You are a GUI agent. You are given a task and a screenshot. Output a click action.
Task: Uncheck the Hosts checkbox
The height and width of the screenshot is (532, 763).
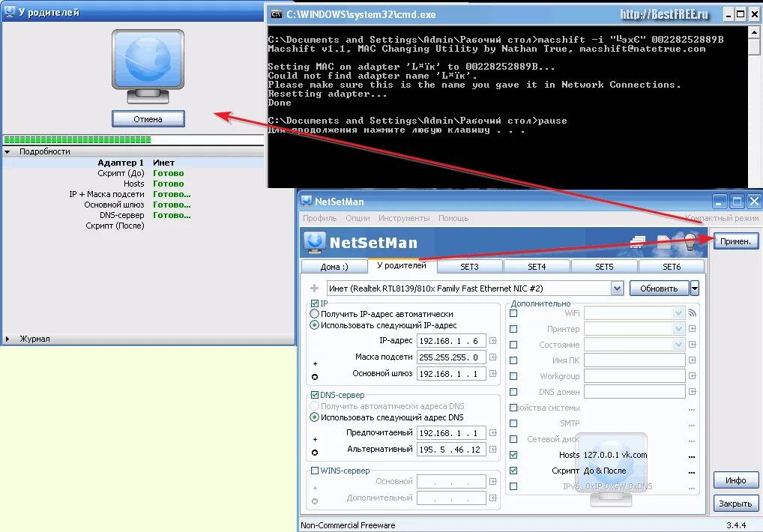coord(513,455)
